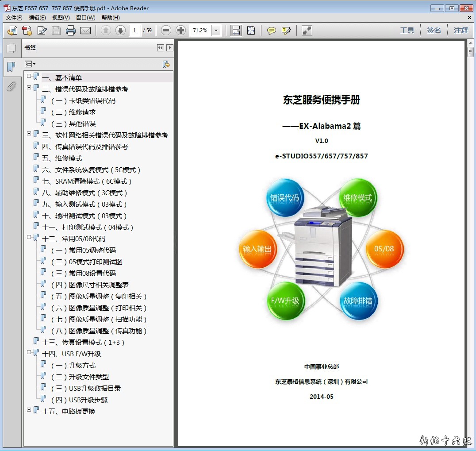
Task: Click the zoom out minus button
Action: [x=166, y=31]
